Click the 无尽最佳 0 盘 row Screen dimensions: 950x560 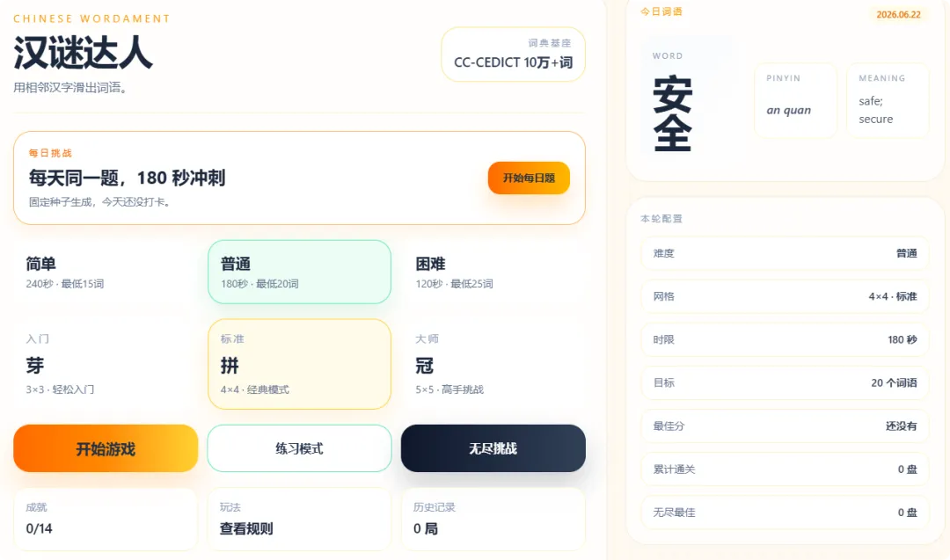(x=785, y=513)
